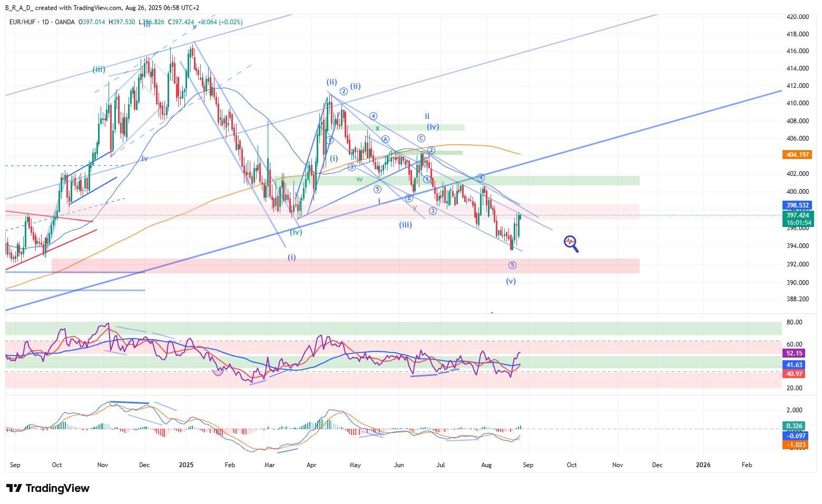
Task: Select the circled 5 above the (v) label
Action: [512, 265]
